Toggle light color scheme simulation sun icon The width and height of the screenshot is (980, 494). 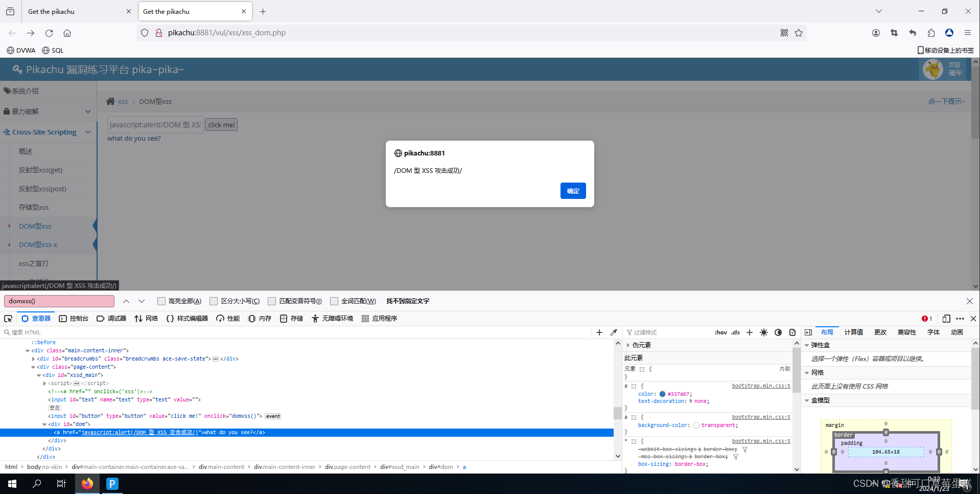pos(764,332)
